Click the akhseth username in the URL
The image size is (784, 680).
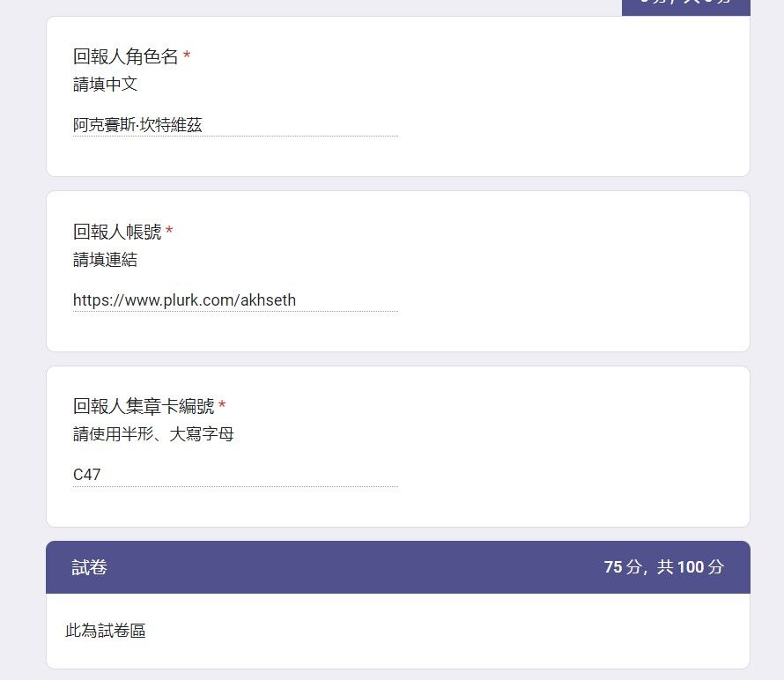[x=268, y=300]
